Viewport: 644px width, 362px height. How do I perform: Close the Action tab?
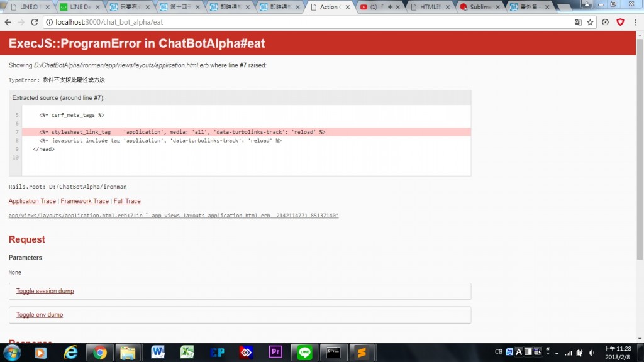point(348,7)
